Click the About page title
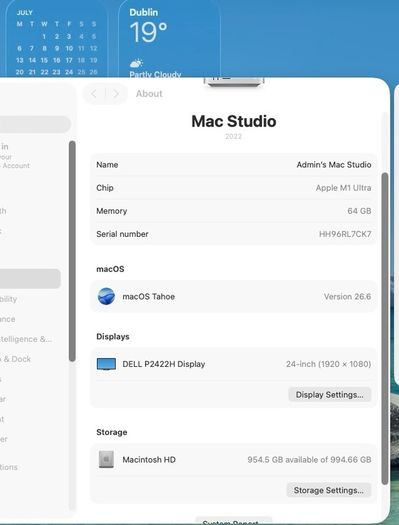The image size is (399, 525). point(149,94)
